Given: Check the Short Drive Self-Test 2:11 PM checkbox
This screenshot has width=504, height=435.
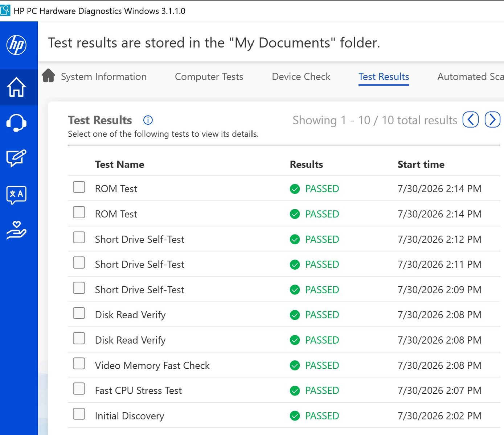Looking at the screenshot, I should tap(79, 263).
